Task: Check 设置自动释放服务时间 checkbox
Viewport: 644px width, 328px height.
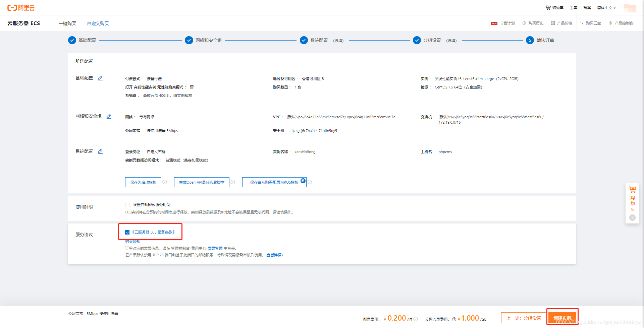Action: 127,205
